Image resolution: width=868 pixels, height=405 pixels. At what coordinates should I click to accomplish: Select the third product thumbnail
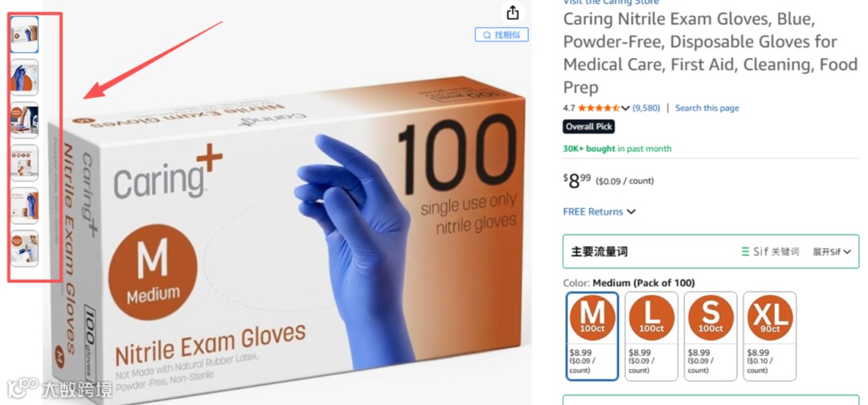24,120
